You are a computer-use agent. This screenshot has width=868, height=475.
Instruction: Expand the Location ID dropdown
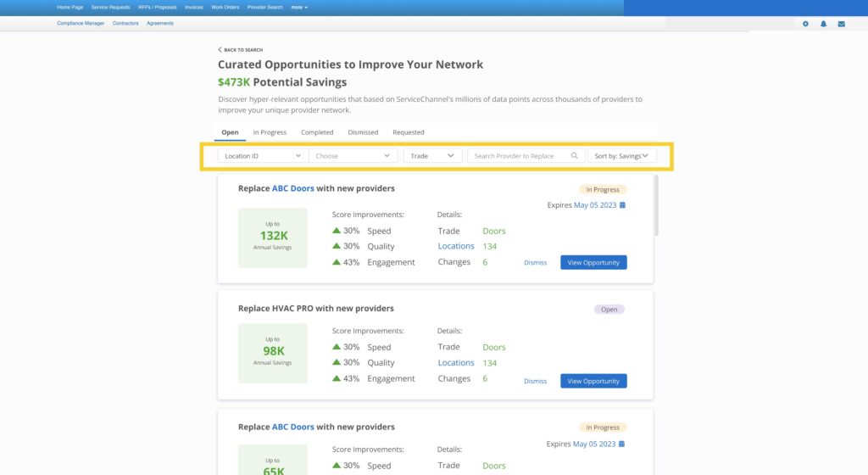(x=263, y=156)
